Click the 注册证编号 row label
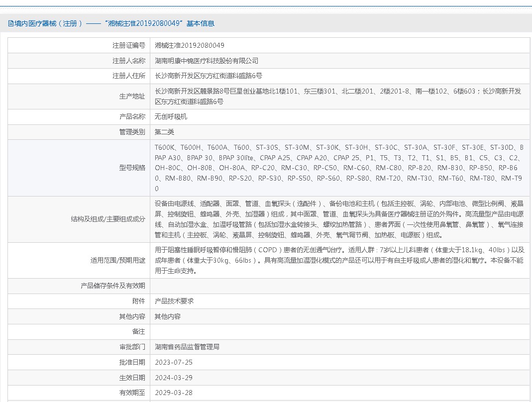Viewport: 532px width, 402px height. pos(128,45)
